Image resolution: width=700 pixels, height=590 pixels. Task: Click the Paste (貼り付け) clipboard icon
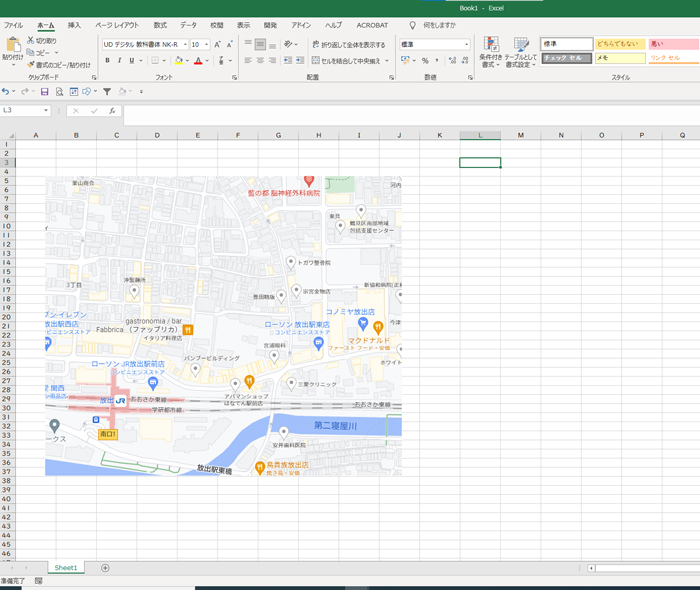click(13, 45)
